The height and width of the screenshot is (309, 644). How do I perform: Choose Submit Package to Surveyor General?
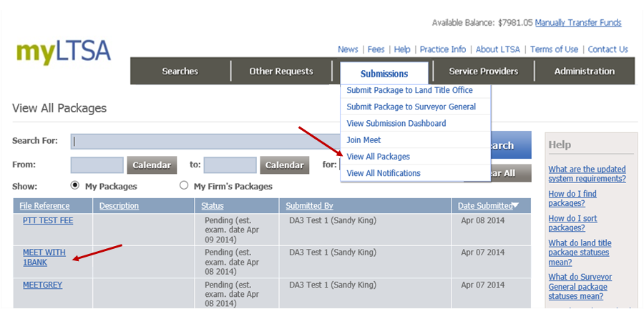click(x=411, y=107)
